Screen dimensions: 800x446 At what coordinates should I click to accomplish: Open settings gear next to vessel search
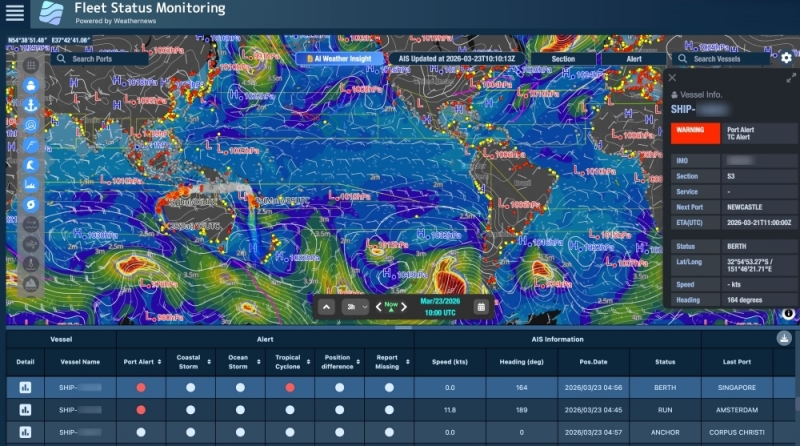point(786,58)
